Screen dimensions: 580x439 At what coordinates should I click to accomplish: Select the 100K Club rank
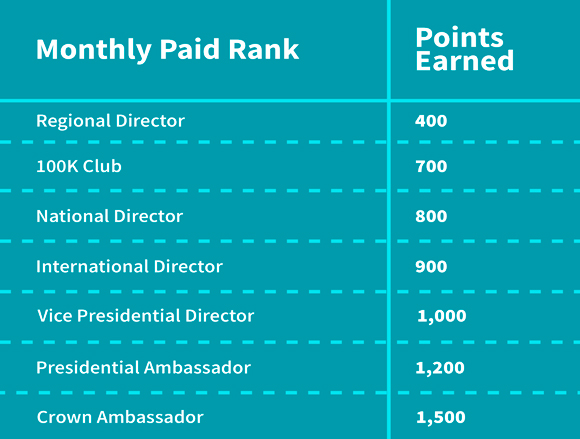(79, 166)
